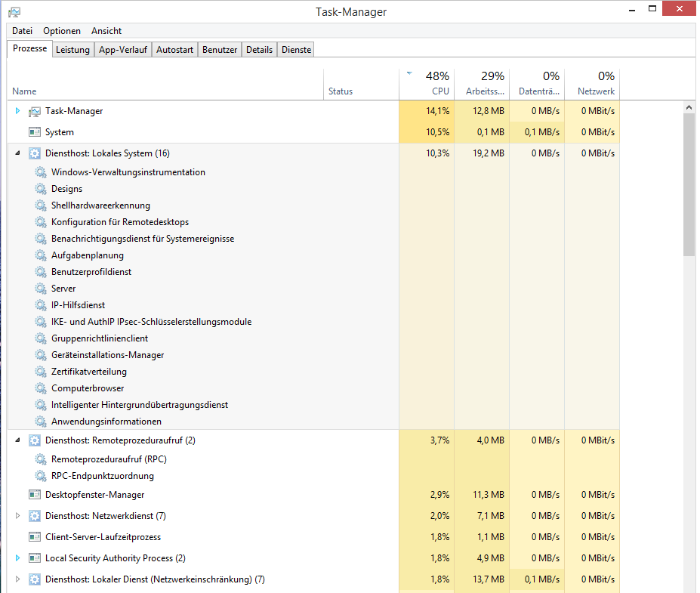Click the IKE- und AuthIP IPsec gear icon
This screenshot has width=700, height=593.
click(41, 322)
